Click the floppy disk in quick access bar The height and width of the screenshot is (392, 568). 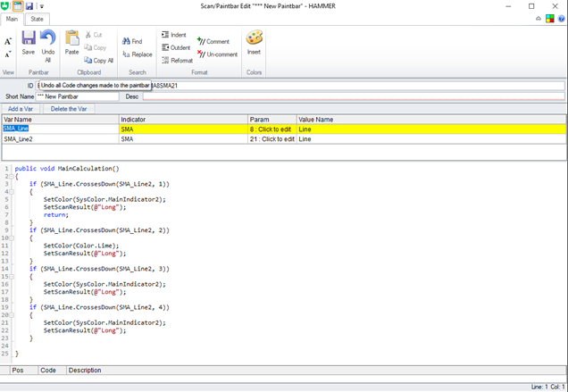tap(29, 5)
